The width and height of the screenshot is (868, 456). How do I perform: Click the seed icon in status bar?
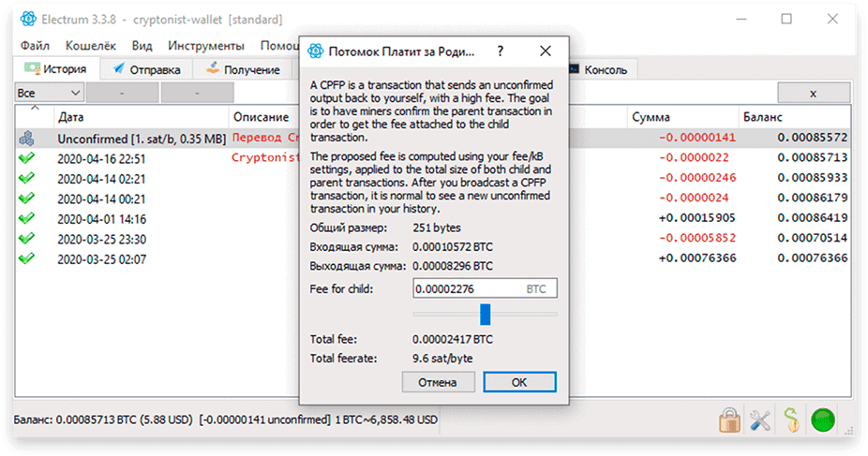792,420
